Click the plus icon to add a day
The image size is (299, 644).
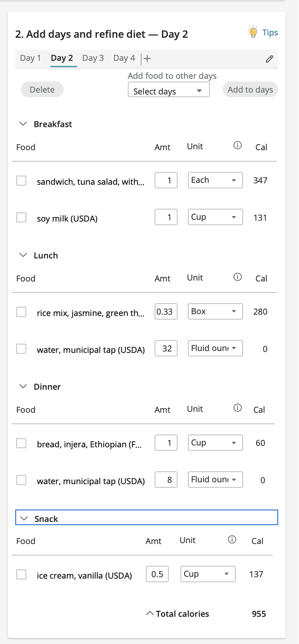click(x=147, y=59)
